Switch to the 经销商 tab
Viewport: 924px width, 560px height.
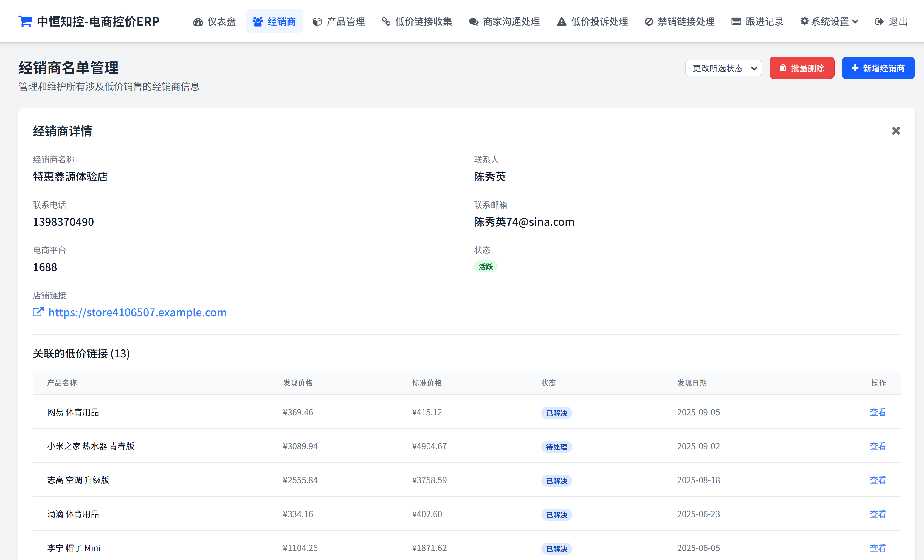tap(274, 21)
